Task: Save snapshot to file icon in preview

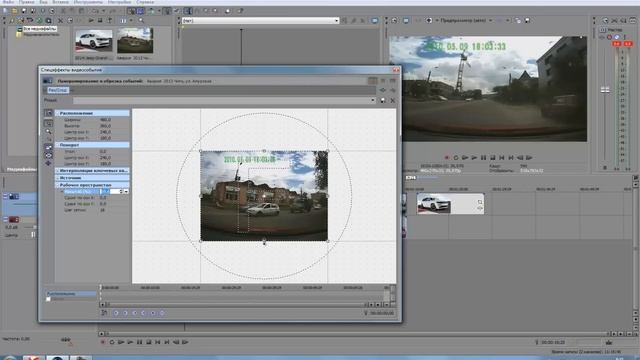Action: click(527, 20)
